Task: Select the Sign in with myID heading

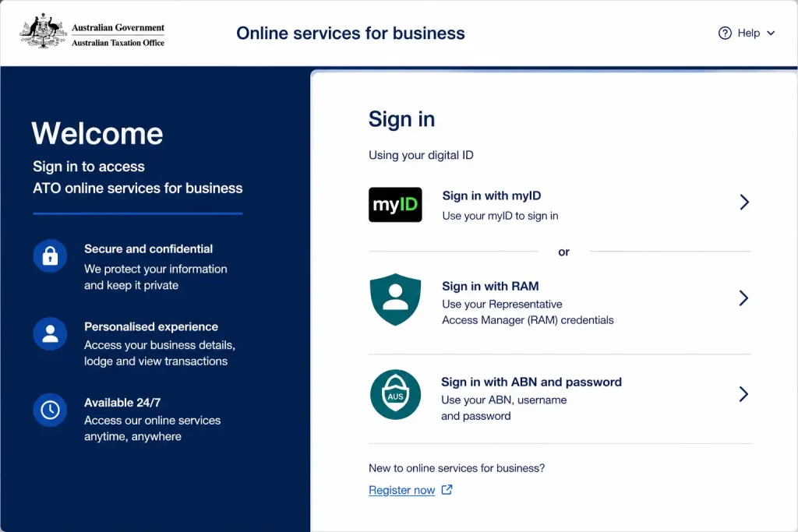Action: 491,196
